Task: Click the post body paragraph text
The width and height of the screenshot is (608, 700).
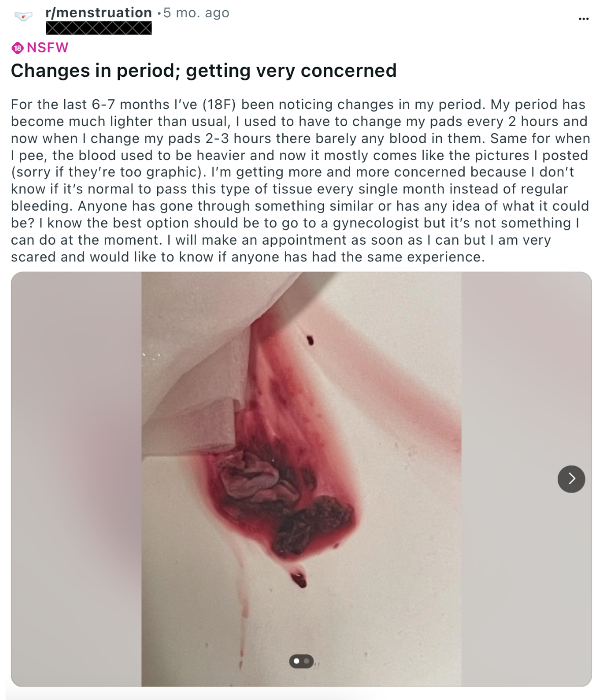Action: [300, 181]
